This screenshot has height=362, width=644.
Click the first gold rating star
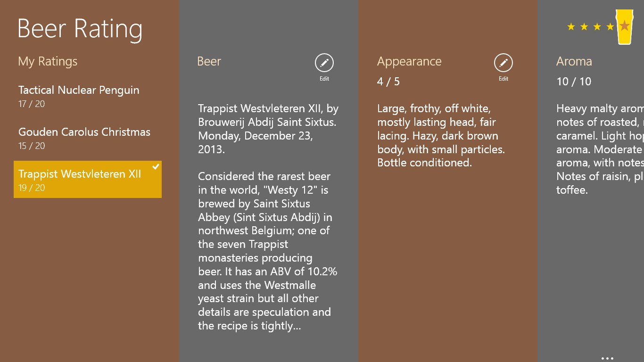pyautogui.click(x=571, y=27)
